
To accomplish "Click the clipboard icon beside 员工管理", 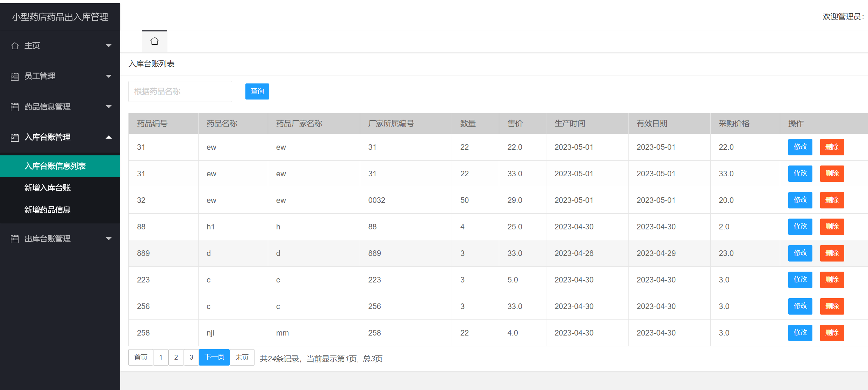I will click(x=15, y=76).
